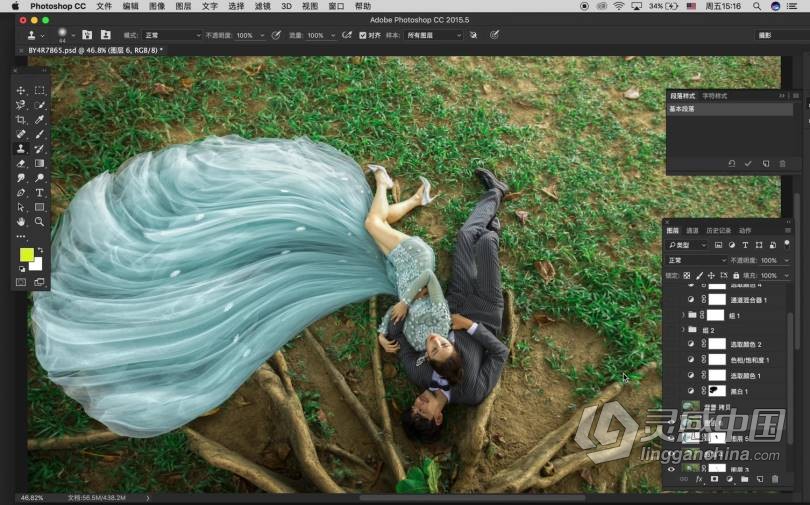Click the white background color swatch
810x505 pixels.
tap(37, 265)
